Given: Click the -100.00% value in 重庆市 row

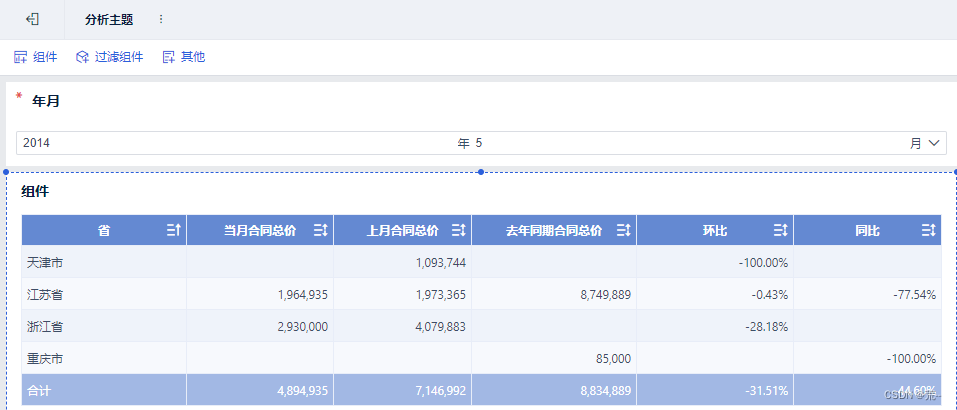Looking at the screenshot, I should [911, 359].
